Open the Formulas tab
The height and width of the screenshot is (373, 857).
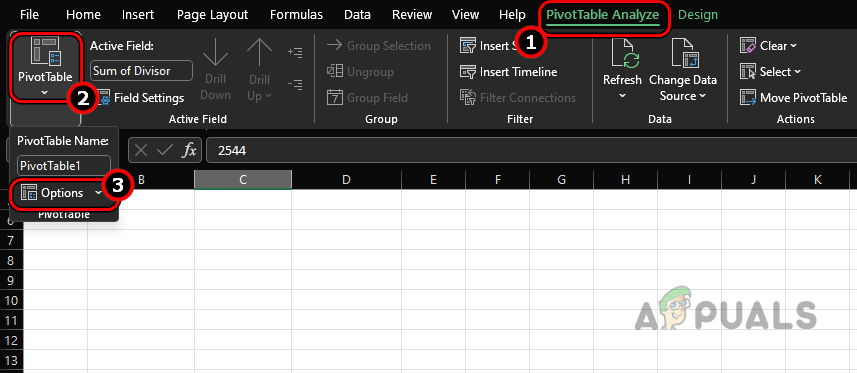pyautogui.click(x=296, y=15)
